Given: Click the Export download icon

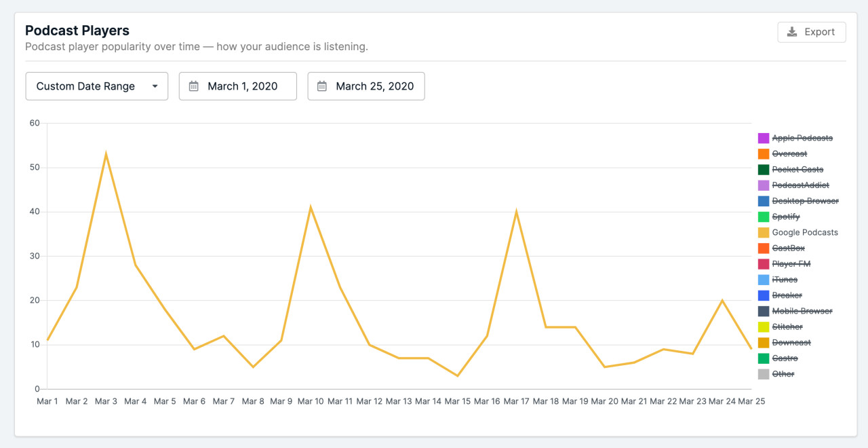Looking at the screenshot, I should point(792,32).
